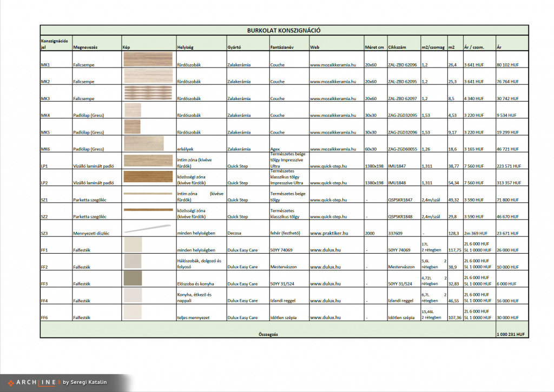Click the 'teljes mennyezet' room cell
The width and height of the screenshot is (554, 392).
193,317
